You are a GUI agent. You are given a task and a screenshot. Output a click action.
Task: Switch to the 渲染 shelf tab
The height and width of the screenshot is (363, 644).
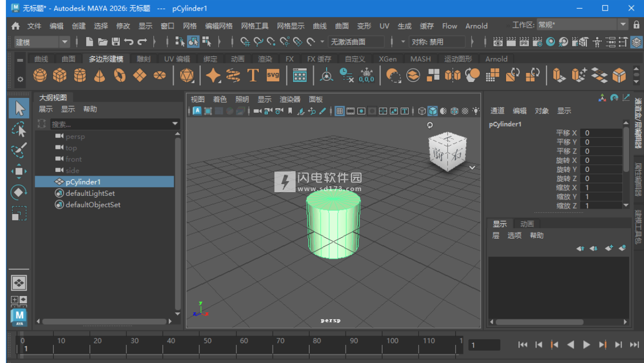(265, 59)
